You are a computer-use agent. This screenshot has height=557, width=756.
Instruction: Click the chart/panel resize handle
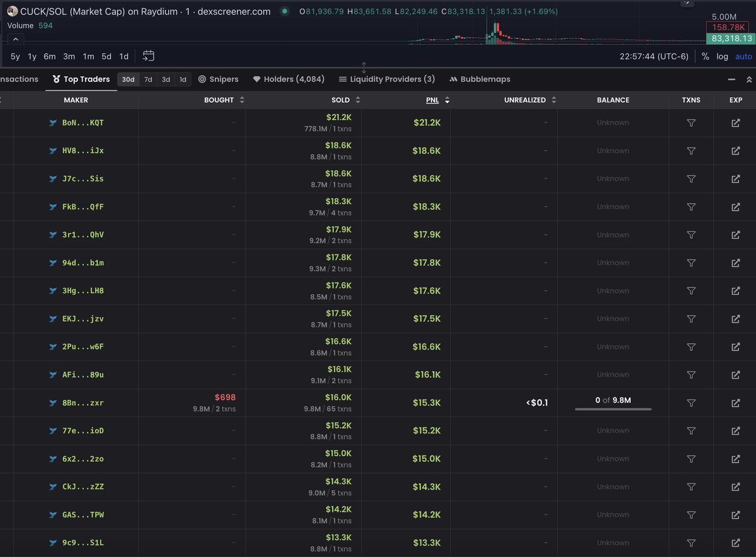[x=364, y=67]
